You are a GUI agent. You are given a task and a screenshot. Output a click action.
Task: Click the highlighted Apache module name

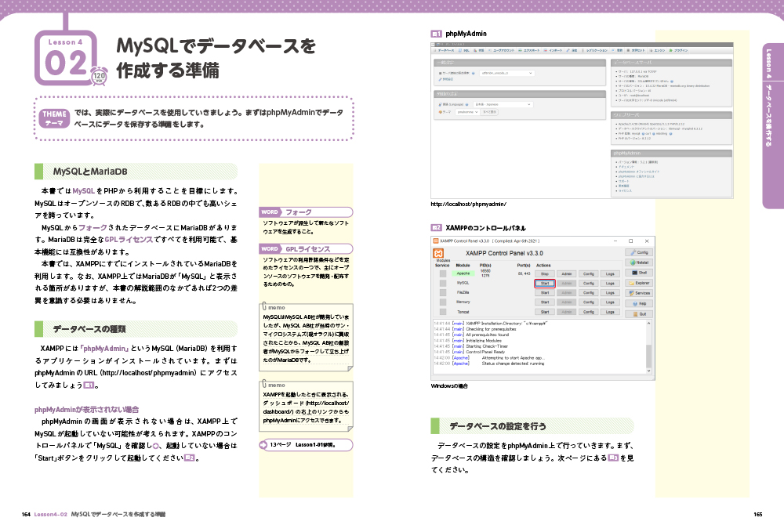click(463, 273)
